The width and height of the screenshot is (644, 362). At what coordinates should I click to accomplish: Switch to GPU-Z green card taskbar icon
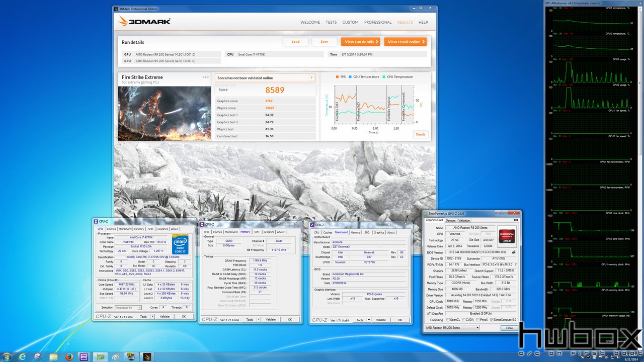coord(100,356)
